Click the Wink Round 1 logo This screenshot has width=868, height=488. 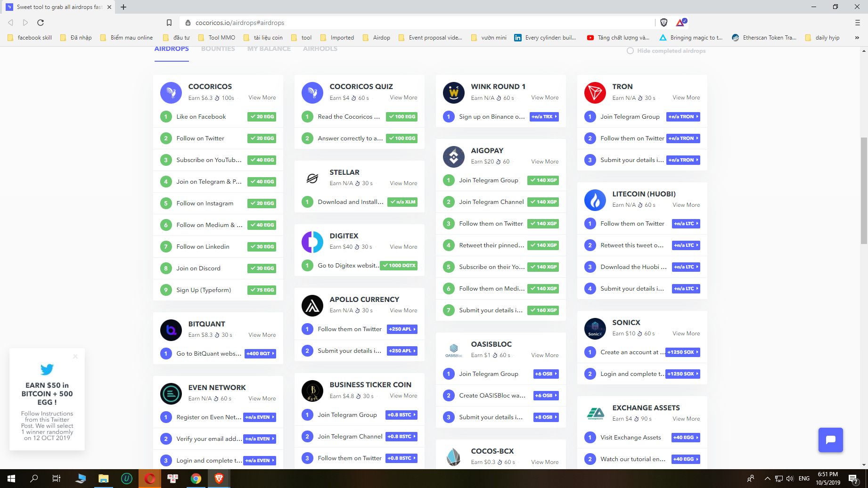point(453,93)
